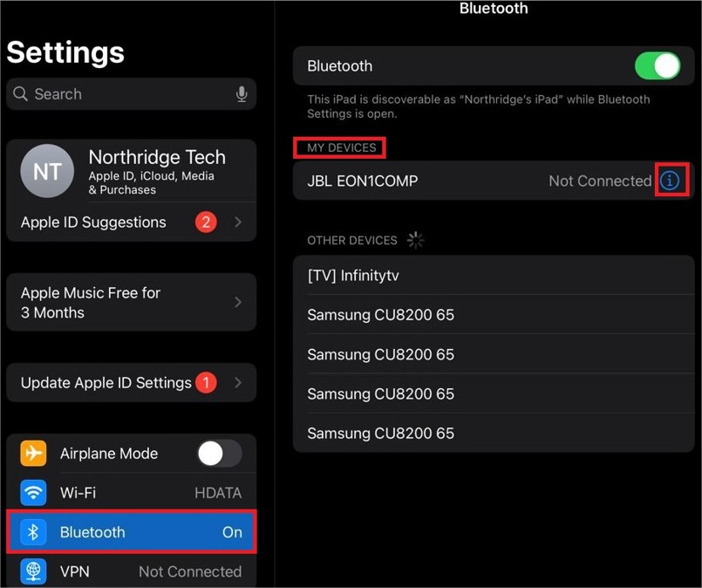
Task: Tap the NT profile avatar
Action: (x=47, y=171)
